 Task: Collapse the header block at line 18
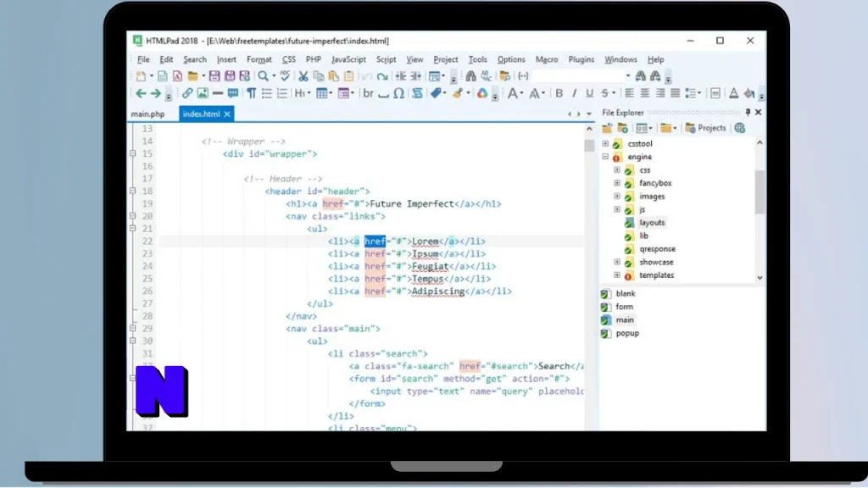(133, 191)
